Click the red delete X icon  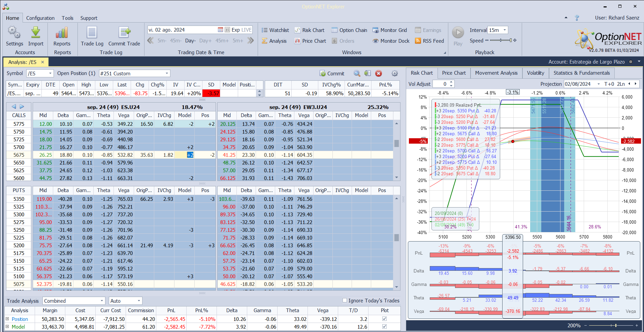point(379,73)
